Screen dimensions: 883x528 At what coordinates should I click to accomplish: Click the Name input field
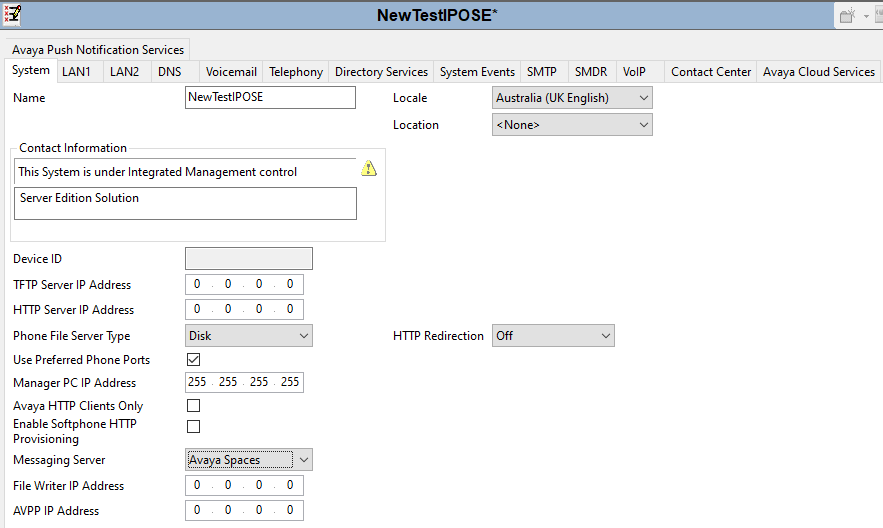(270, 97)
